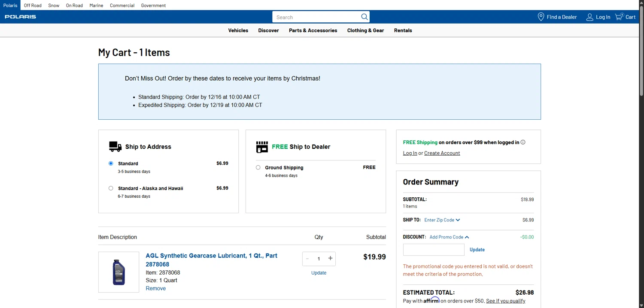Open the cart icon in header
The image size is (644, 308).
pos(619,17)
